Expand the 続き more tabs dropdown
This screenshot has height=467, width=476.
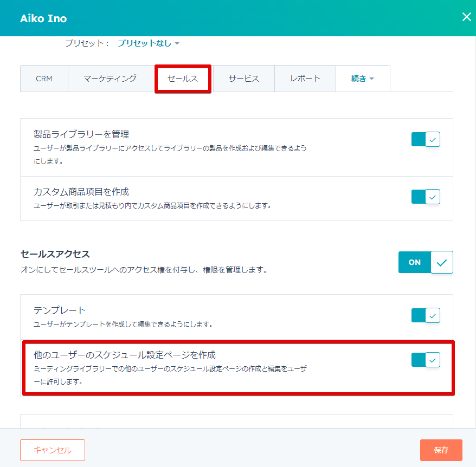363,79
